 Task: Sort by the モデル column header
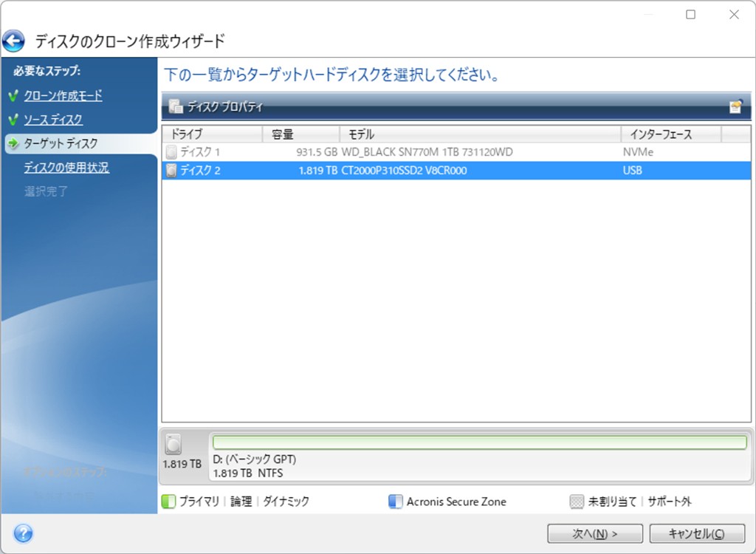480,134
